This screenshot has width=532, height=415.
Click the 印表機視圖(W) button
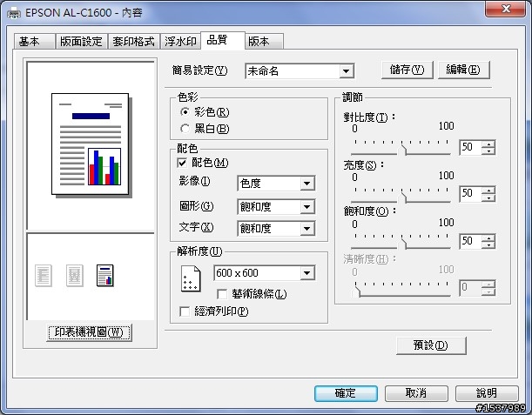click(x=89, y=332)
